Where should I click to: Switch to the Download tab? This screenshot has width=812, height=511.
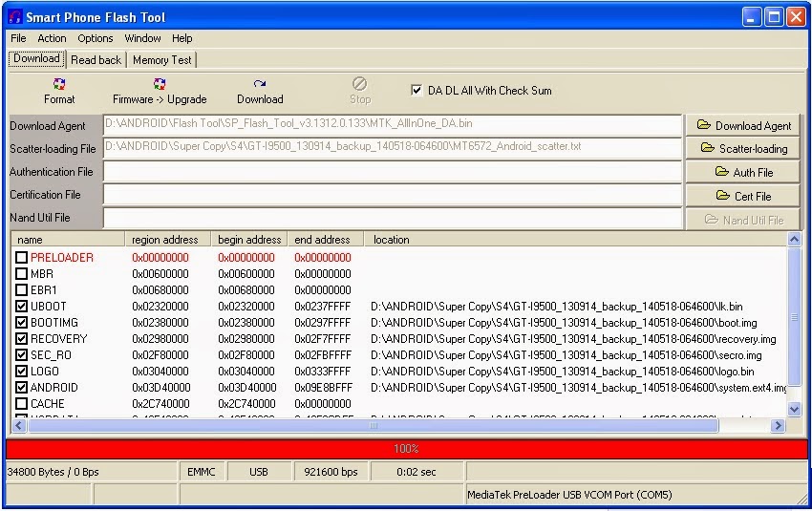click(36, 58)
